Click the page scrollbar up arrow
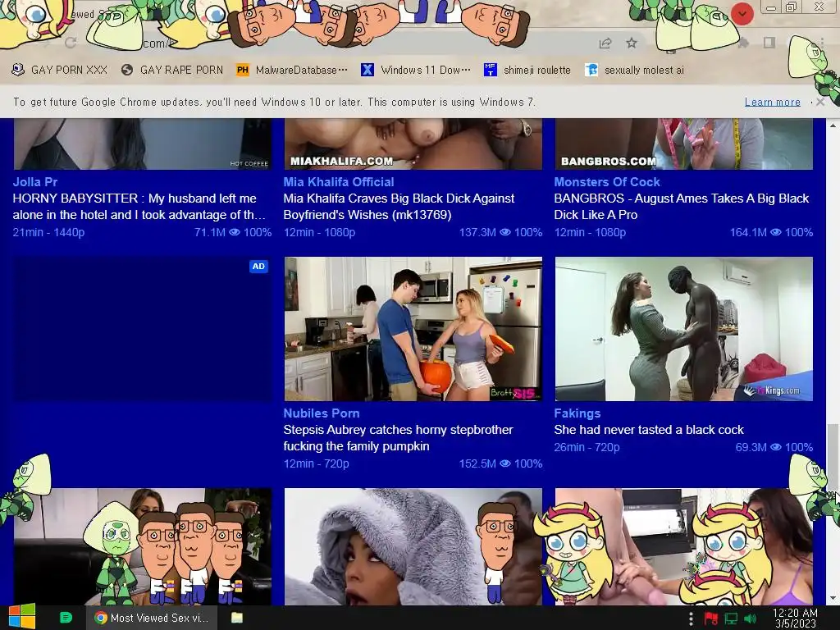 tap(833, 126)
